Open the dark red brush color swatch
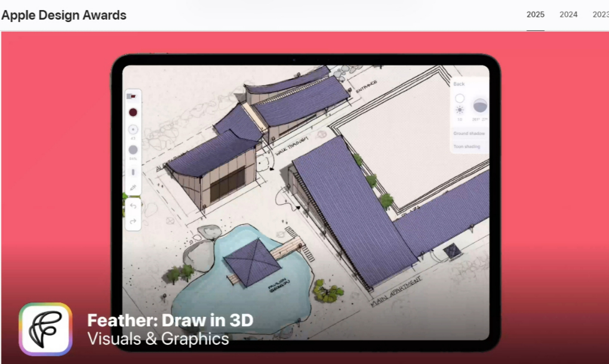This screenshot has width=609, height=364. 133,113
